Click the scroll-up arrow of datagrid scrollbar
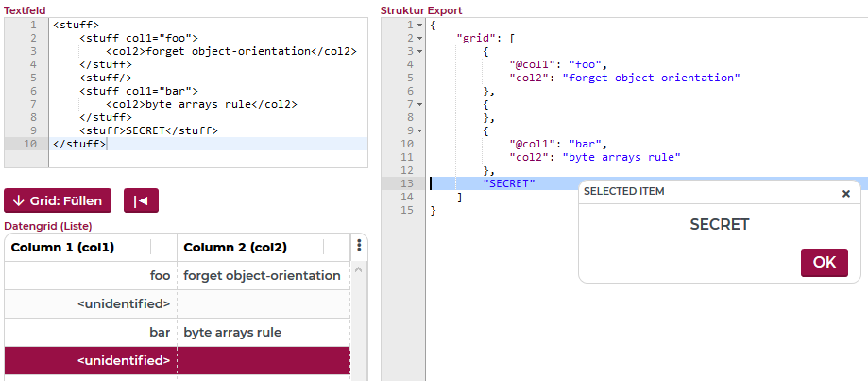Screen dimensions: 868x381 [359, 270]
